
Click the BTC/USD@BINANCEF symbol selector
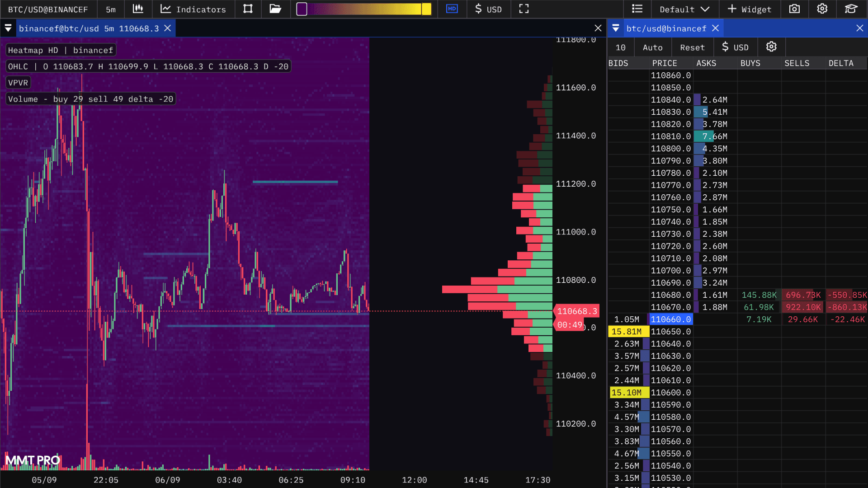[48, 9]
